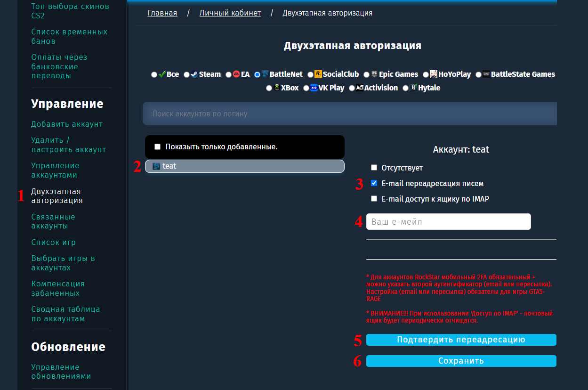Viewport: 588px width, 390px height.
Task: Focus the account search by login field
Action: tap(350, 114)
